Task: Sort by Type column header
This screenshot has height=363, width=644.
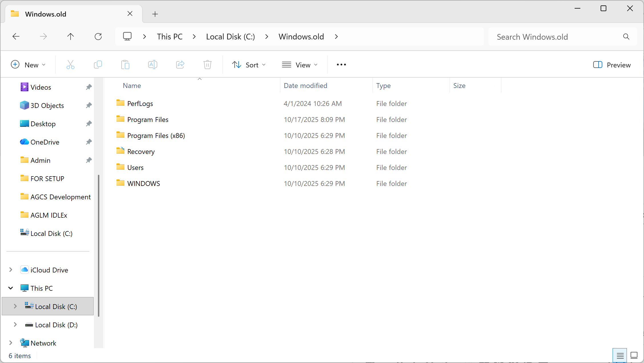Action: (x=383, y=86)
